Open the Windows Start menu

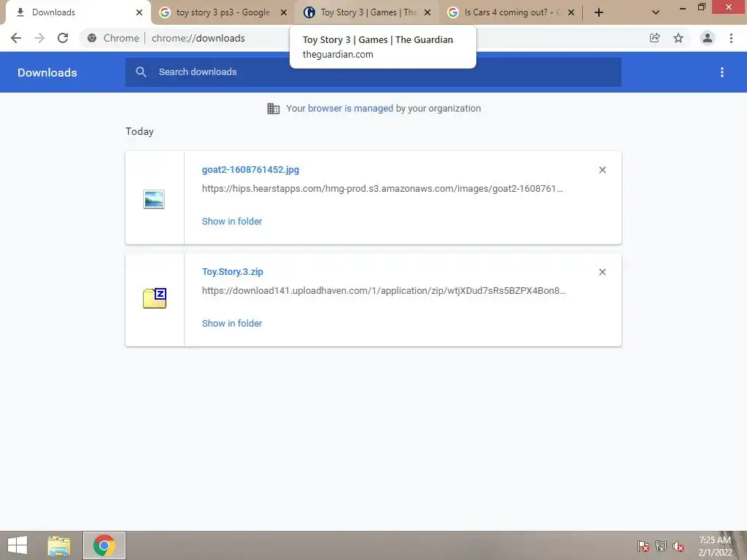18,545
